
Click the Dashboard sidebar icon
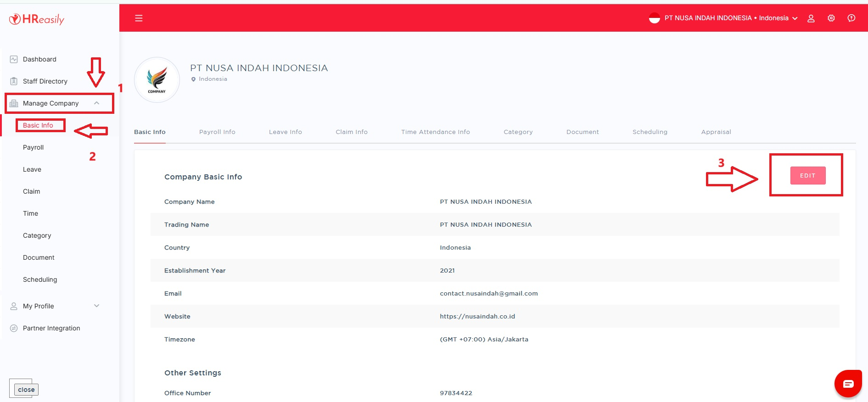click(14, 59)
